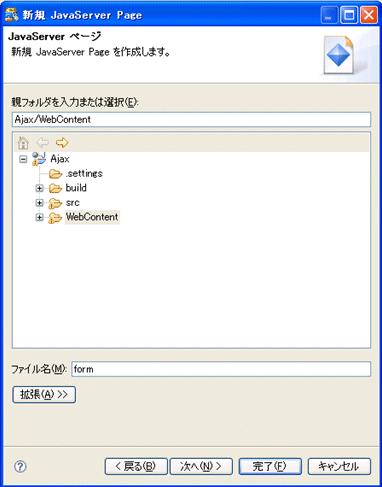
Task: Click the Ajax project icon
Action: tap(39, 159)
